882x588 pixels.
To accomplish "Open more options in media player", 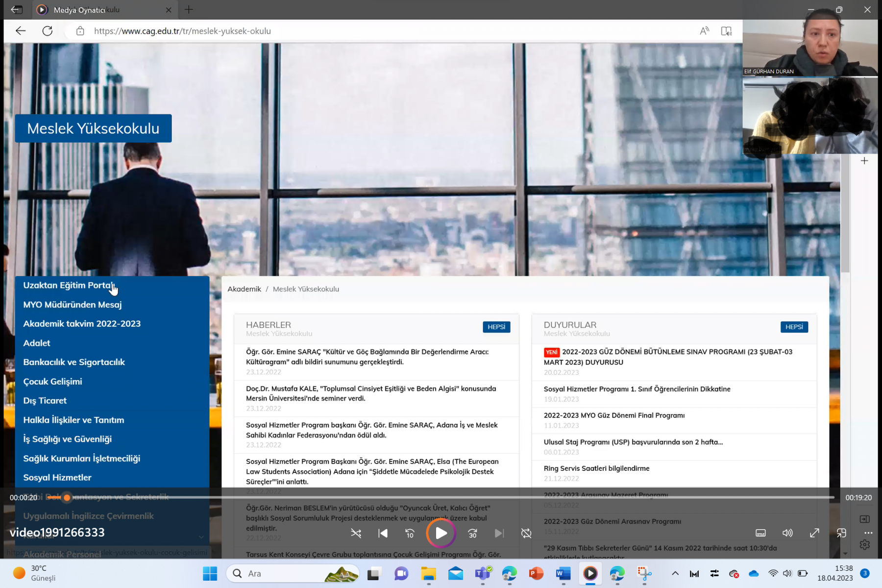I will pyautogui.click(x=868, y=533).
